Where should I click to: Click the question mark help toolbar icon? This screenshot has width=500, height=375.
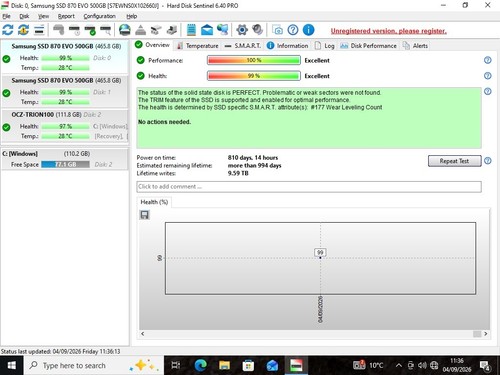(x=293, y=30)
